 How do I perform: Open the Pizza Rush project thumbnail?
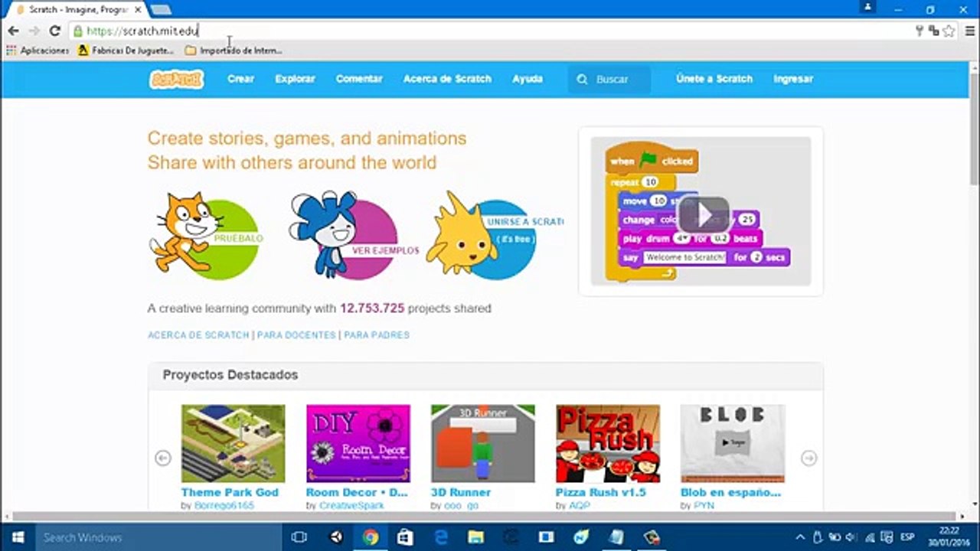point(607,444)
